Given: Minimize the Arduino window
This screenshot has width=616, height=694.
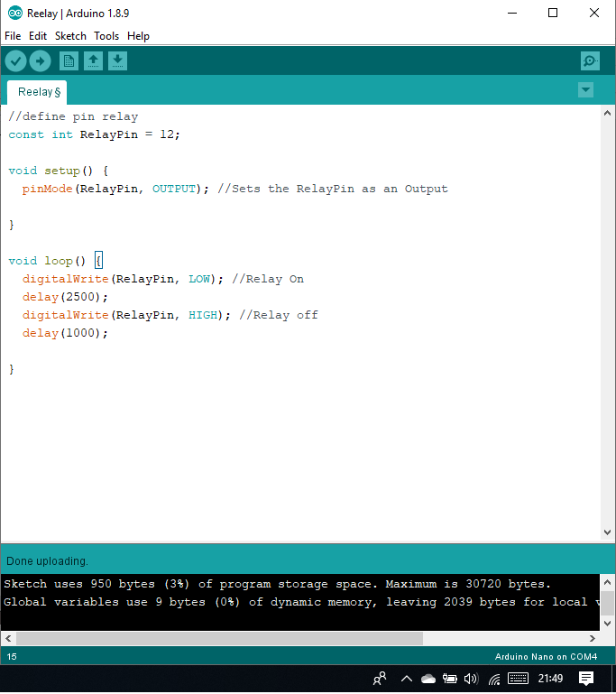Looking at the screenshot, I should tap(512, 14).
